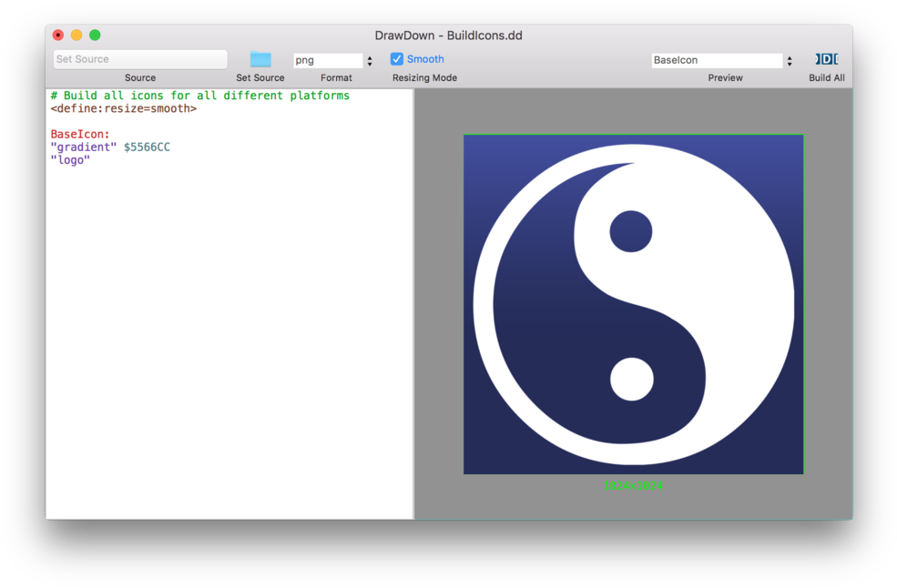Screen dimensions: 897x588
Task: Click the 1024x1024 dimension label
Action: 634,485
